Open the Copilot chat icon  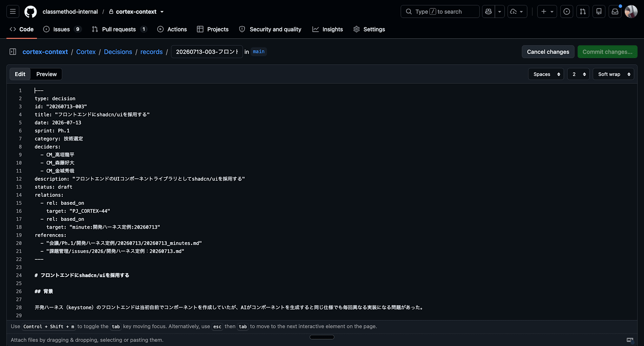point(488,12)
